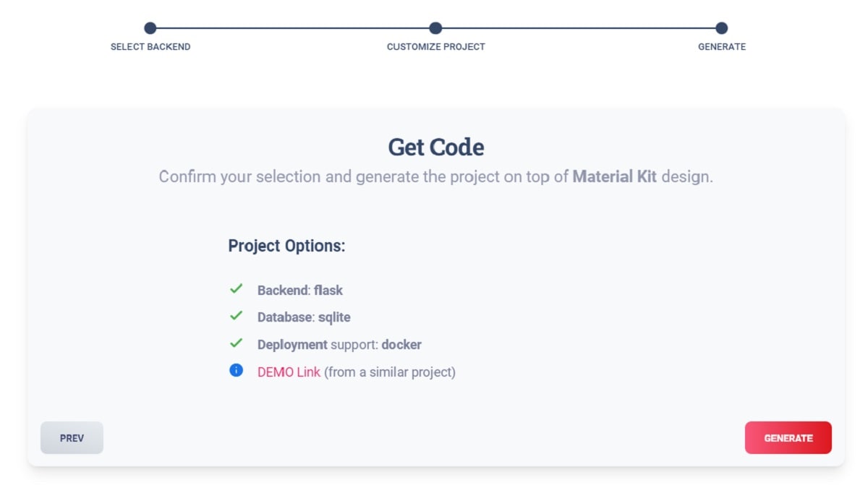
Task: Click the SELECT BACKEND step label
Action: click(149, 46)
